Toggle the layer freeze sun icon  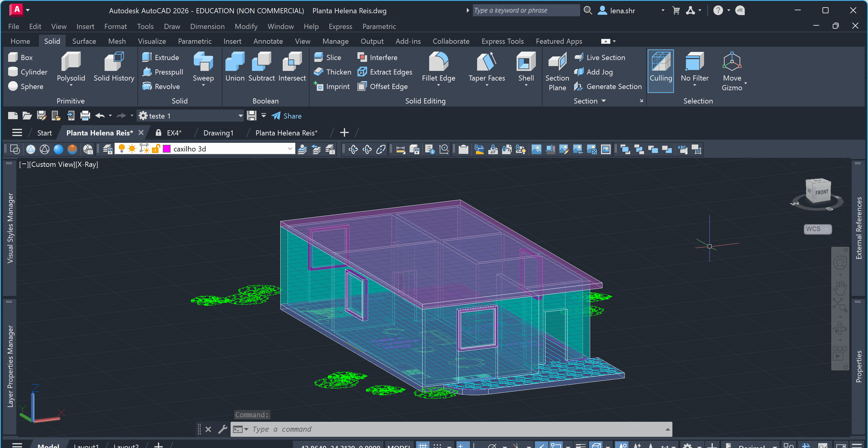pyautogui.click(x=132, y=149)
